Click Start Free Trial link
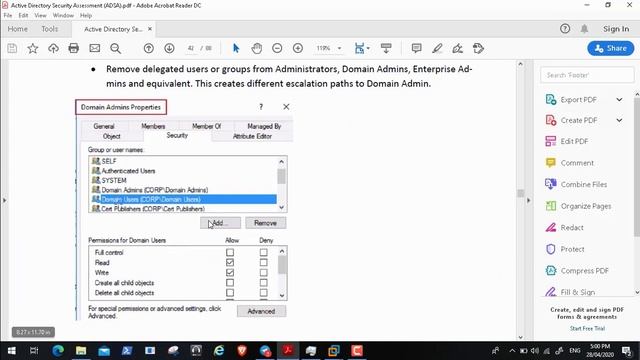 [587, 329]
